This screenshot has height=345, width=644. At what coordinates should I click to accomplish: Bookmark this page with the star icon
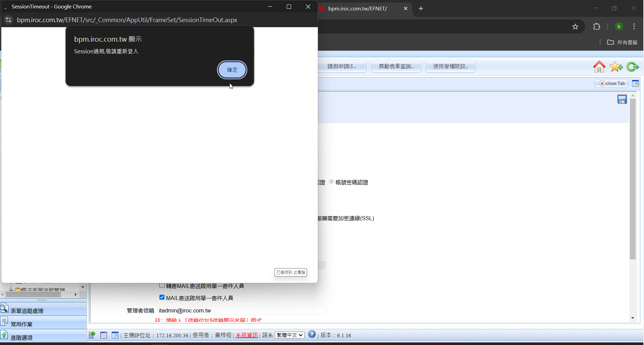tap(575, 27)
